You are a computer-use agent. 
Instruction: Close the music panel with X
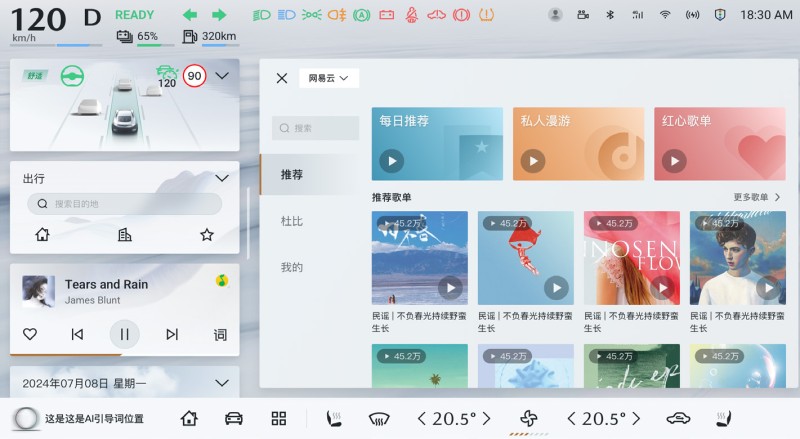coord(282,78)
